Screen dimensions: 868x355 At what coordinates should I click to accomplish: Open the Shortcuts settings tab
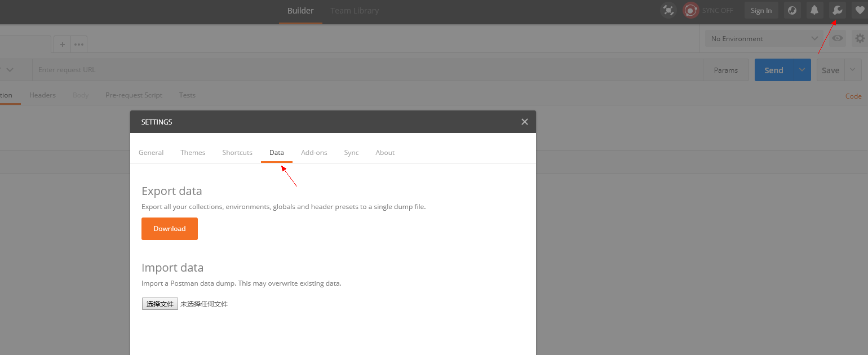click(x=237, y=153)
